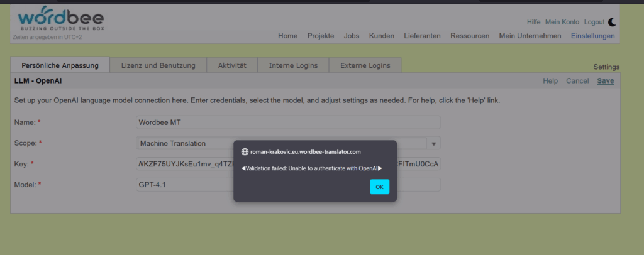
Task: Click Save in LLM - OpenAI header
Action: tap(606, 81)
